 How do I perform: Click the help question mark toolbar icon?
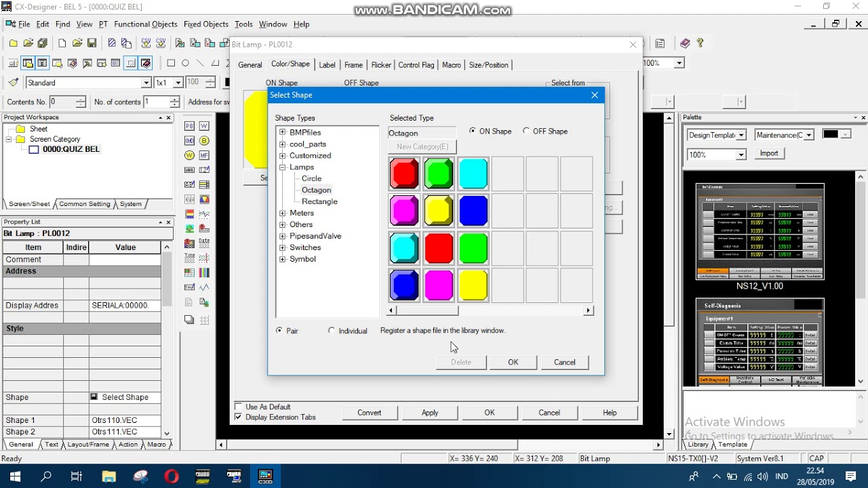pyautogui.click(x=700, y=43)
